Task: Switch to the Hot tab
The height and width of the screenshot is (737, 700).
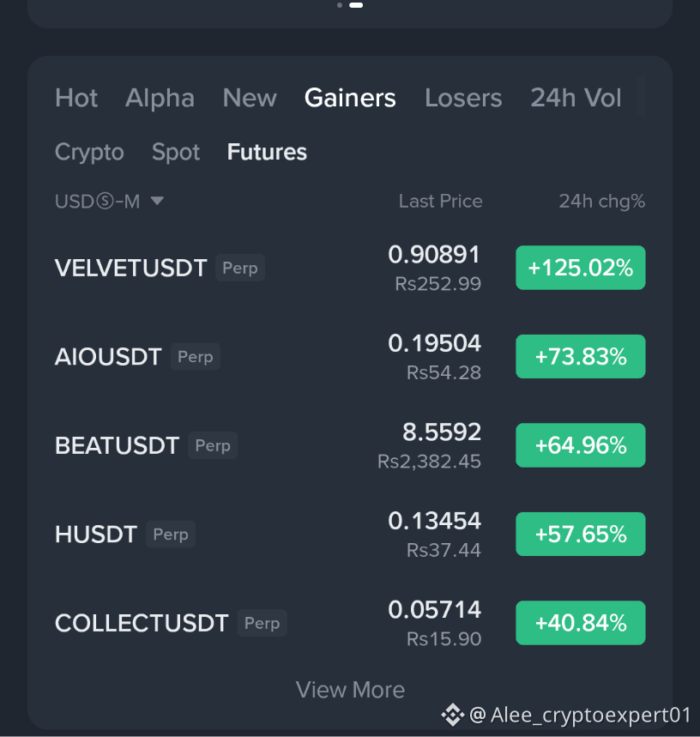Action: 76,98
